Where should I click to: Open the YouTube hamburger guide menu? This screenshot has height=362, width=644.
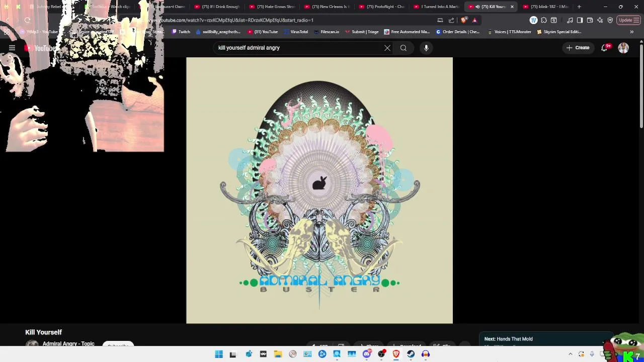[12, 48]
